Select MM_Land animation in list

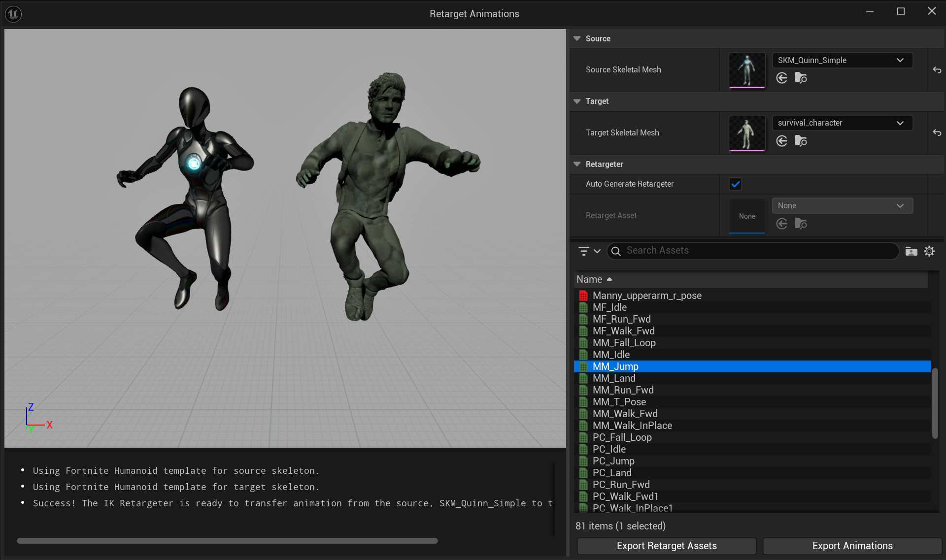[x=614, y=378]
